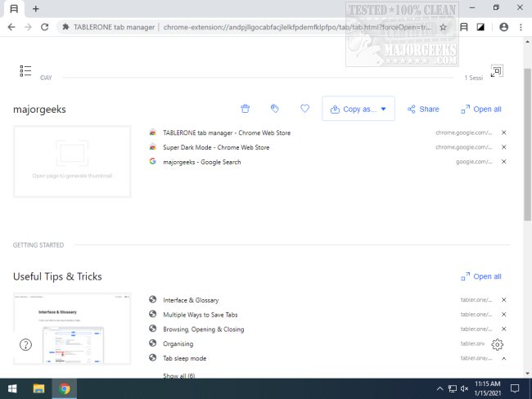Click the Useful Tips & Tricks thumbnail
The image size is (532, 399).
click(72, 328)
